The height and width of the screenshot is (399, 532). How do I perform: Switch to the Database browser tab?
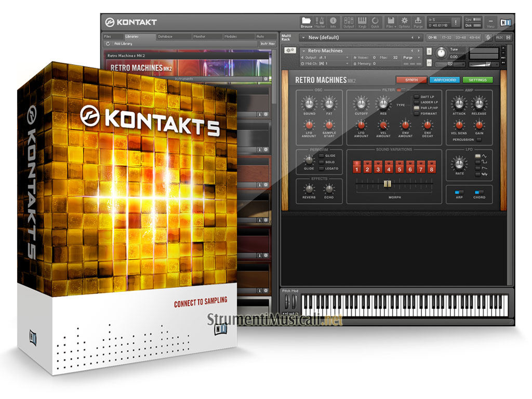tap(166, 36)
